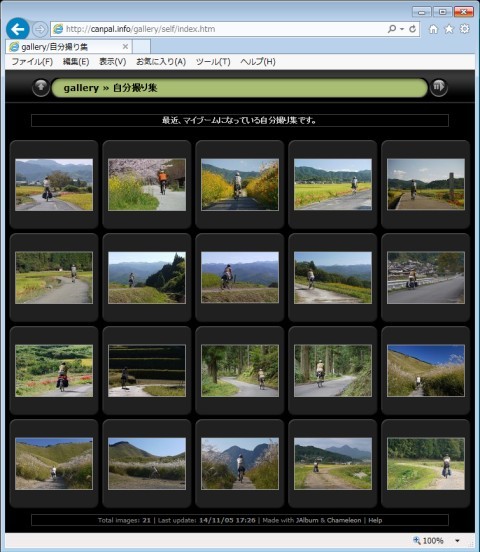Click the browser Forward arrow button
This screenshot has width=480, height=552.
[40, 29]
